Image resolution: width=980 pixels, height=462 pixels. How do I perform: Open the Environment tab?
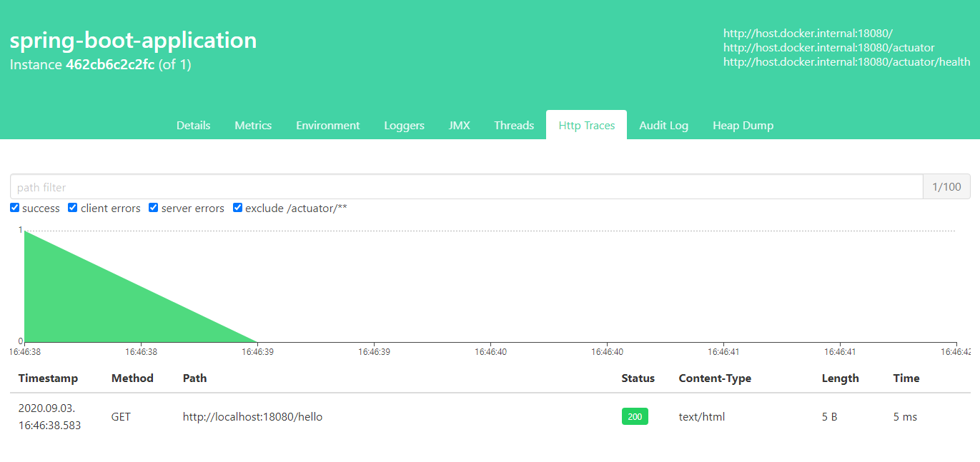click(x=328, y=125)
